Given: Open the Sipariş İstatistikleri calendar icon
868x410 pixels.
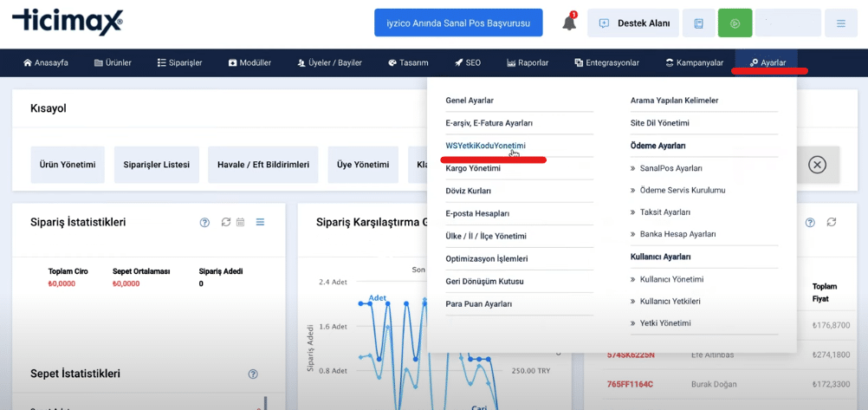Looking at the screenshot, I should click(x=241, y=223).
